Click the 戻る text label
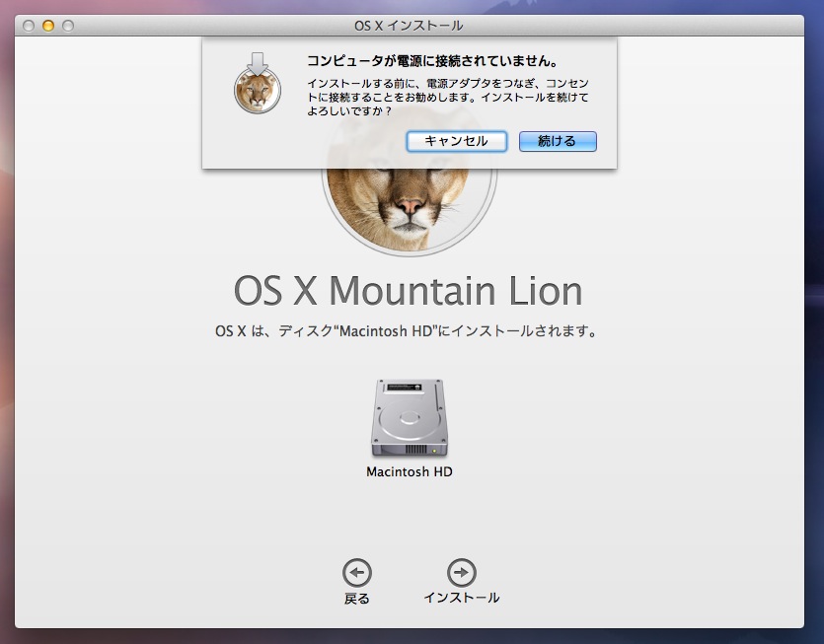824x644 pixels. 357,599
